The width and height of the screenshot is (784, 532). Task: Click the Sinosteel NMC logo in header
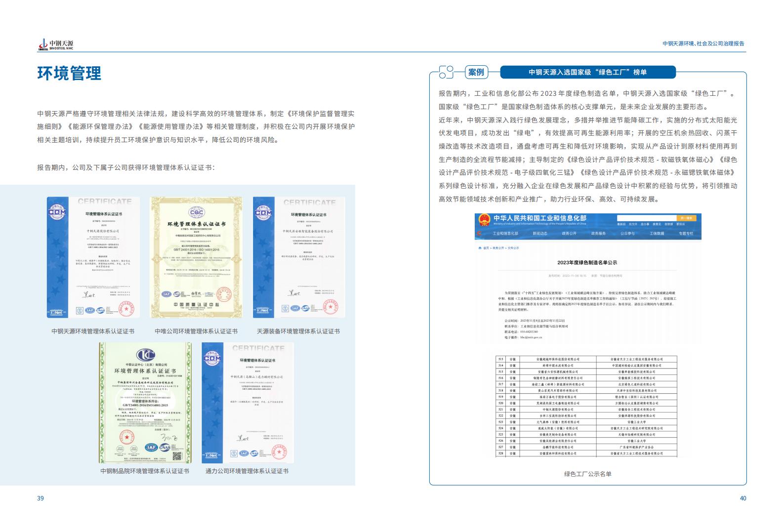point(56,44)
